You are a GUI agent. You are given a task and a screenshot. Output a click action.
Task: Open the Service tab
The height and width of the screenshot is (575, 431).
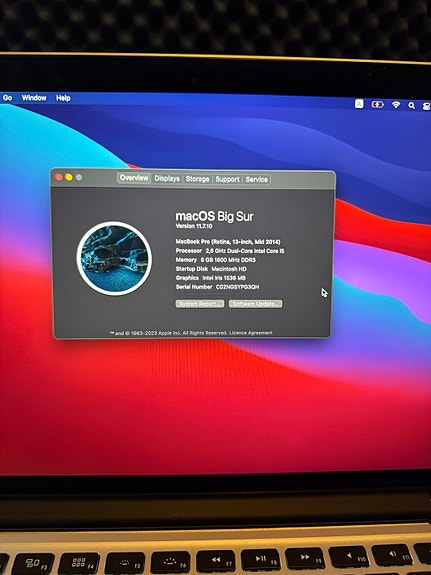pyautogui.click(x=257, y=179)
